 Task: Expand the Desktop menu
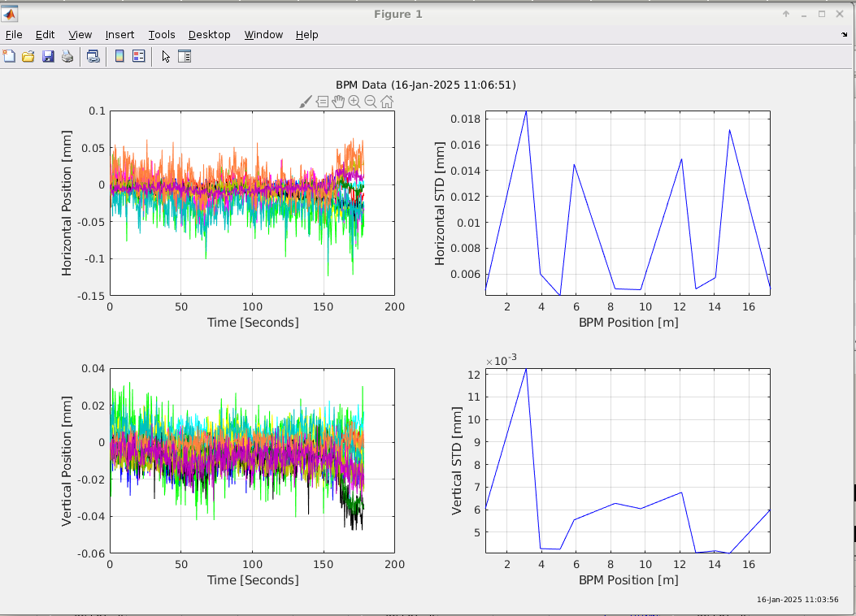(x=209, y=35)
